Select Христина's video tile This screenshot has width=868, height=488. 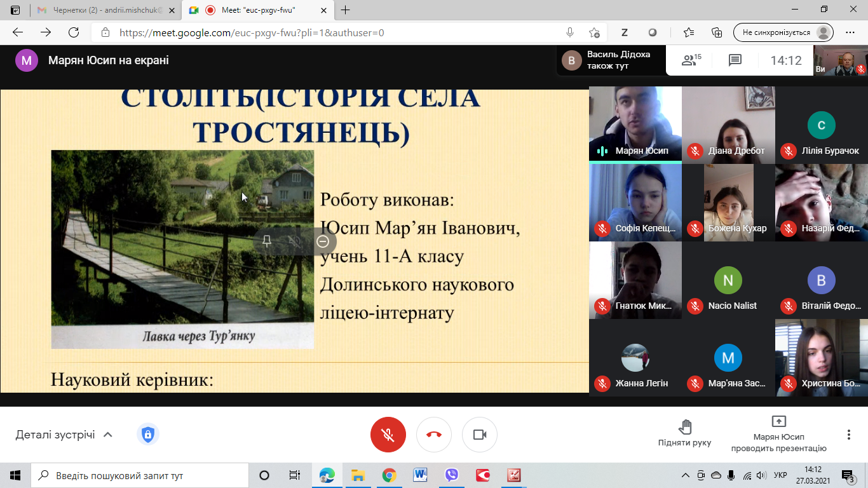821,358
